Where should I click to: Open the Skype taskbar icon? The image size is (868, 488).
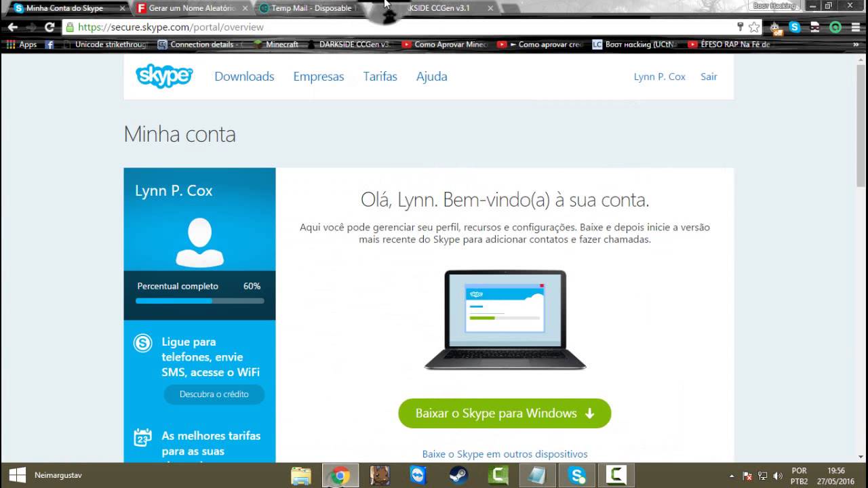click(x=578, y=476)
